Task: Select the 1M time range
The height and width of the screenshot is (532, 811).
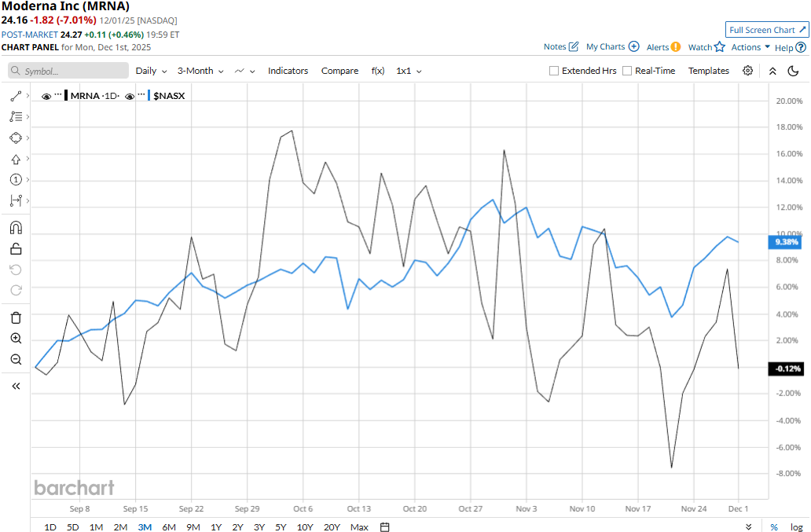Action: pyautogui.click(x=96, y=526)
